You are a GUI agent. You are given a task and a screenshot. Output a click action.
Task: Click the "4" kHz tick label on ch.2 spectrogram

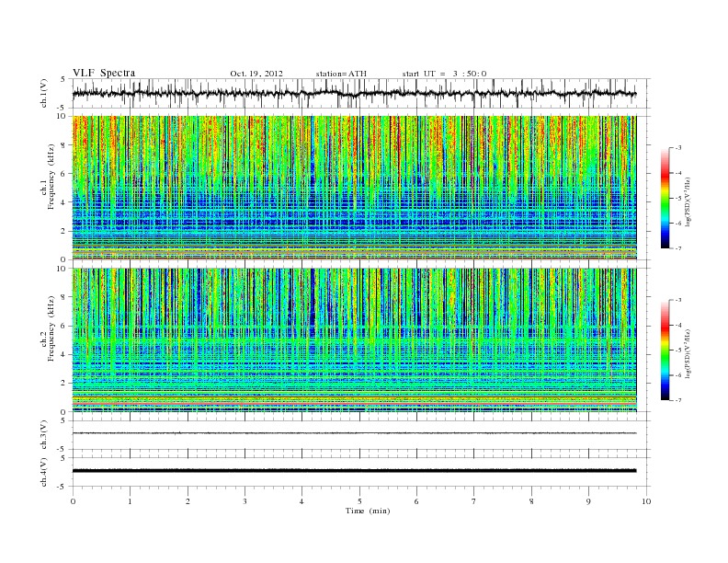(x=63, y=354)
